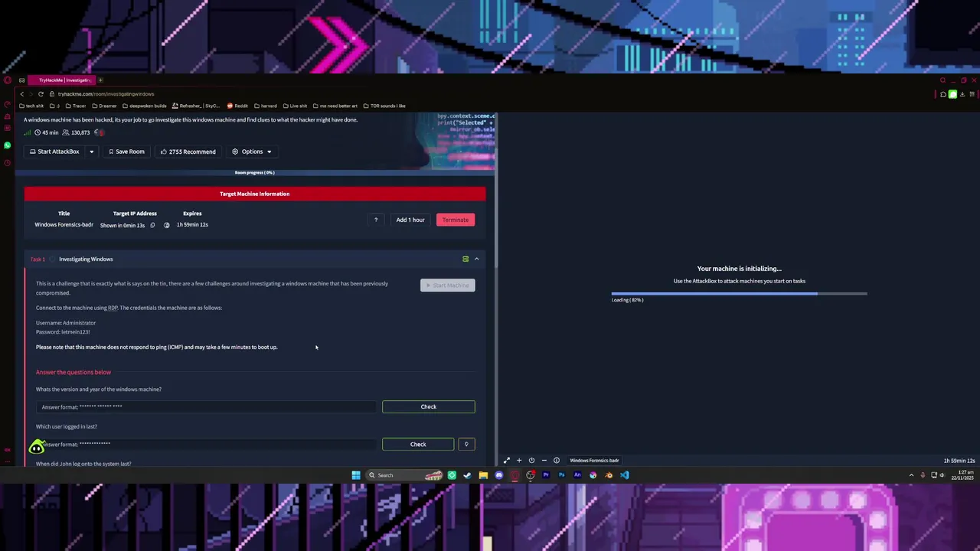Reload the TryHackMe page

coord(41,93)
